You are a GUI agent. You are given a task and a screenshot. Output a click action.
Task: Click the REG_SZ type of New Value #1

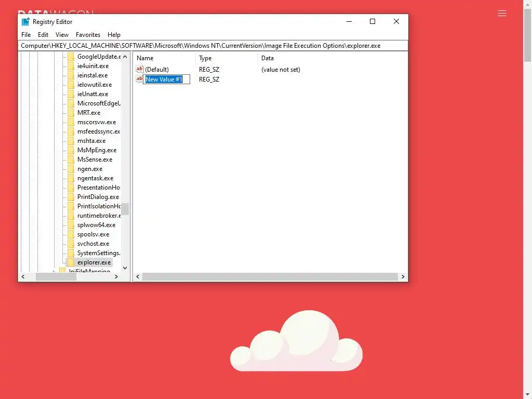coord(209,79)
